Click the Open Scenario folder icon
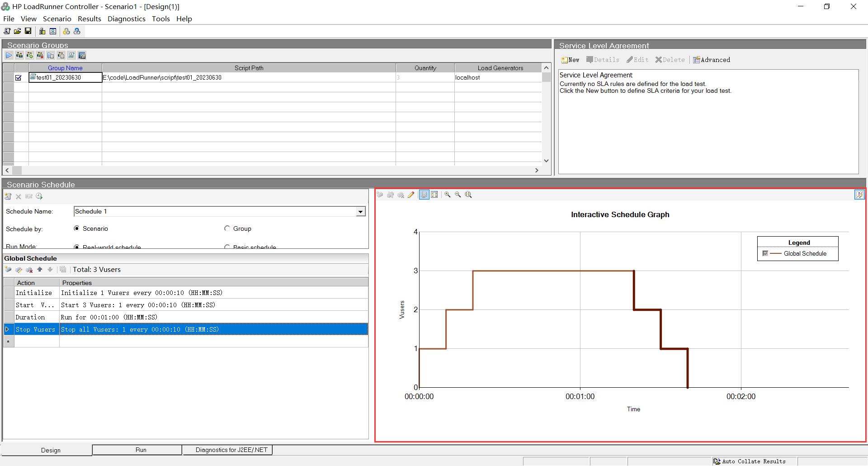The image size is (868, 466). point(17,31)
